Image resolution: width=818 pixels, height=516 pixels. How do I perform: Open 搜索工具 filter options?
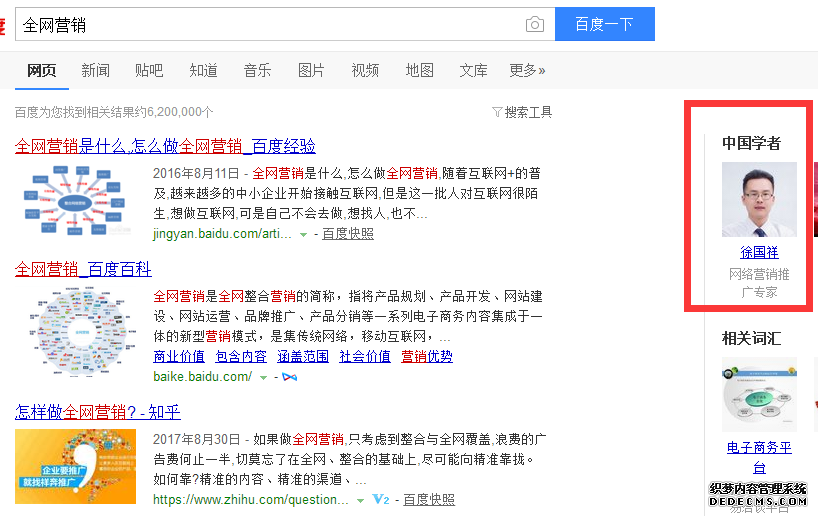click(528, 112)
